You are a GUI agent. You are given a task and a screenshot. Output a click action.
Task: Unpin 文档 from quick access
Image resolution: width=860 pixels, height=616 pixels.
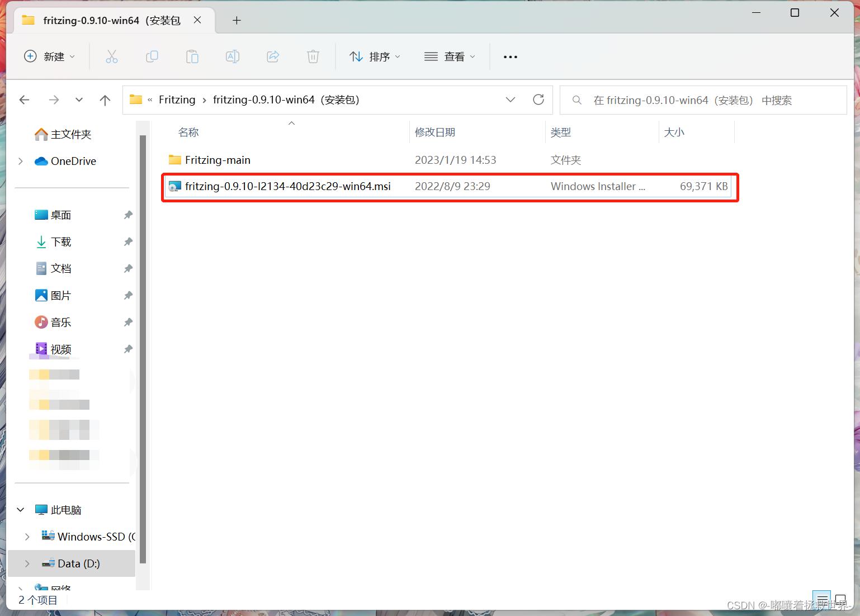pyautogui.click(x=128, y=268)
